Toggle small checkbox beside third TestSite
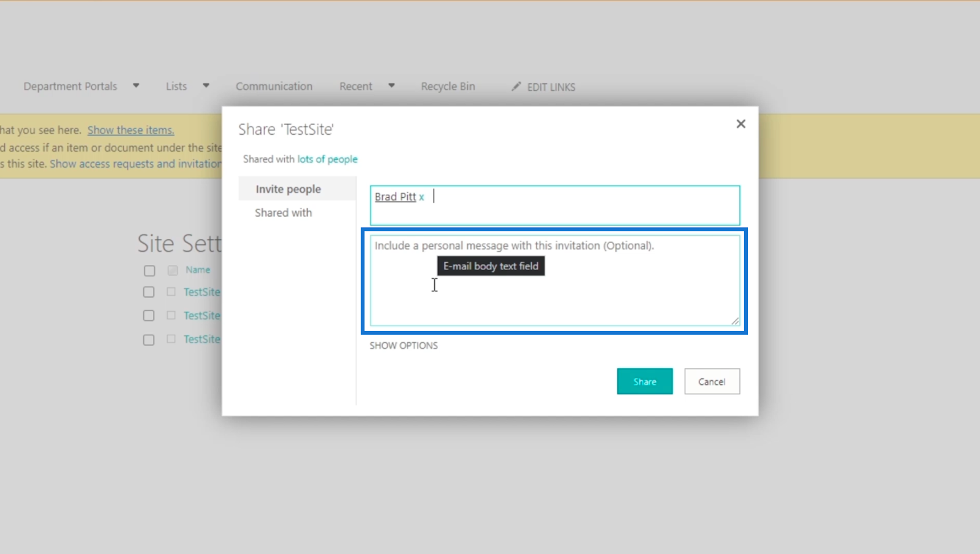The image size is (980, 554). click(171, 339)
